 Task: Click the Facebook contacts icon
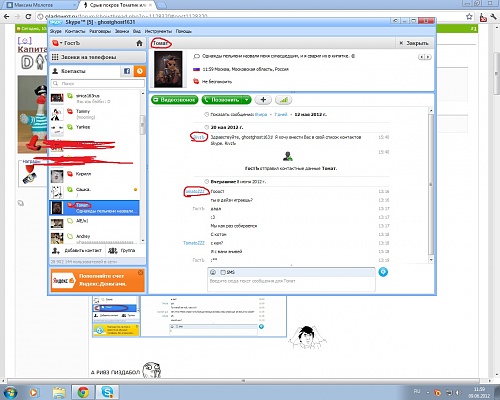coord(127,71)
